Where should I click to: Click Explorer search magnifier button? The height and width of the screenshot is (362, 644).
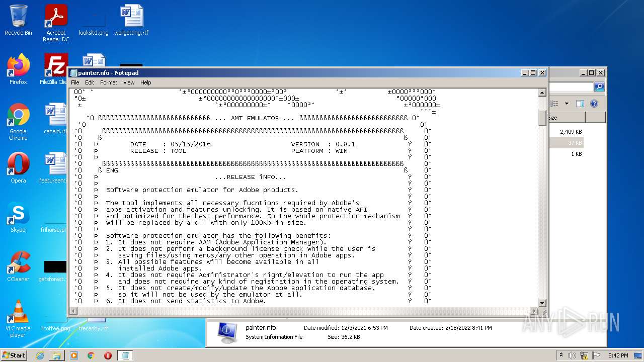click(599, 87)
